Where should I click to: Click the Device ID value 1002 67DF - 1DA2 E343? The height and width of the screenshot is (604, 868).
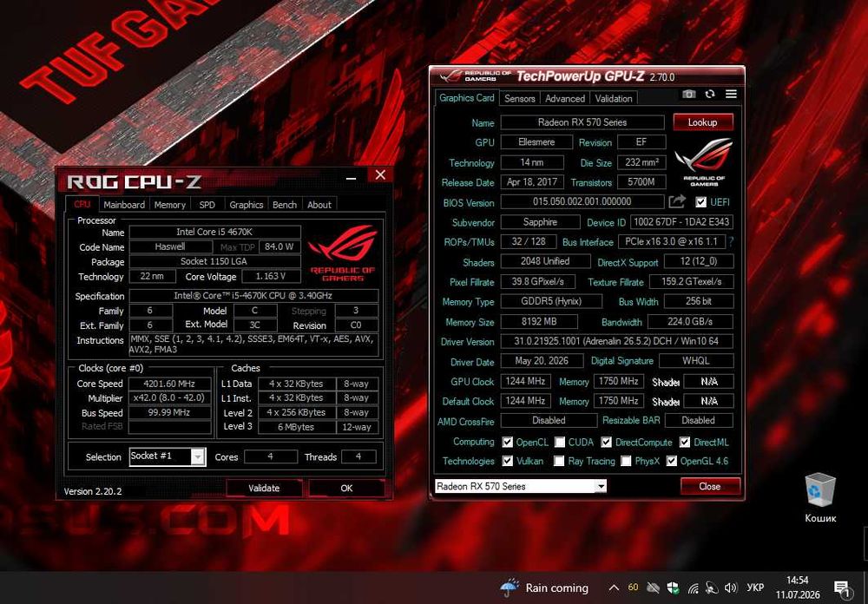(x=681, y=222)
